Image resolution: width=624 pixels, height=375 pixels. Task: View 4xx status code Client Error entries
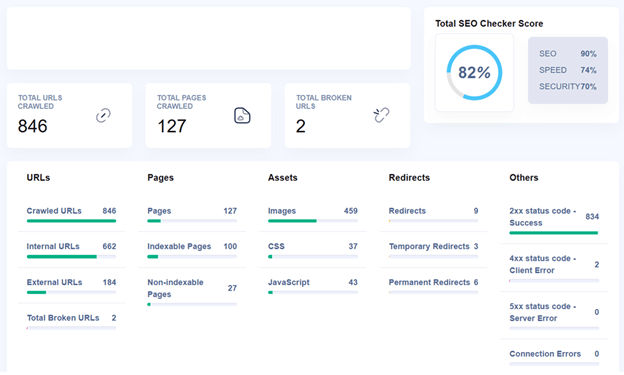pos(543,264)
